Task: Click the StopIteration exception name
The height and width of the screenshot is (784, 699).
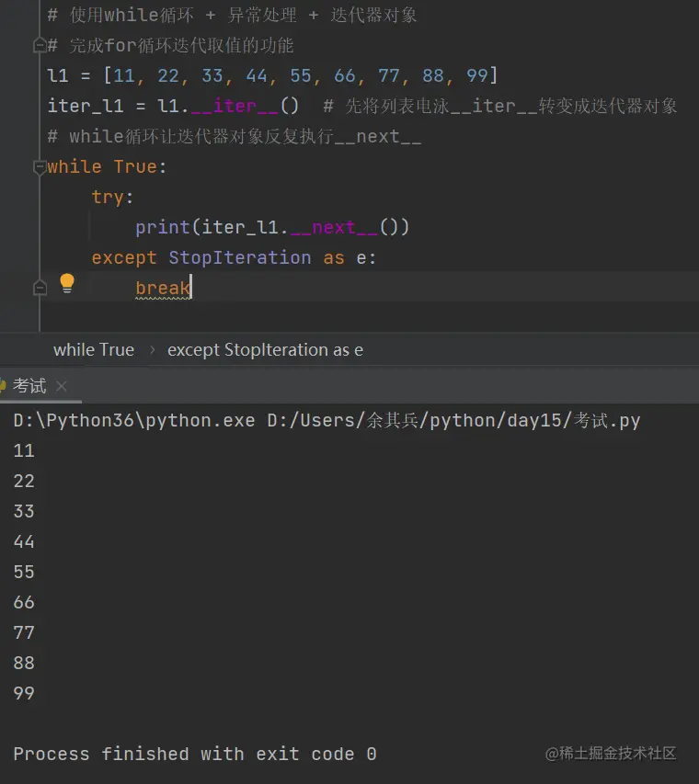Action: tap(240, 257)
